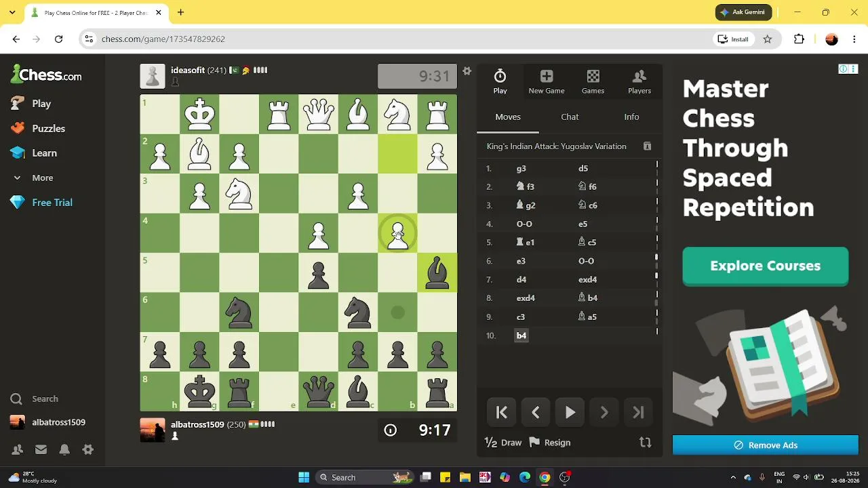
Task: Click the New Game plus icon
Action: pos(547,76)
